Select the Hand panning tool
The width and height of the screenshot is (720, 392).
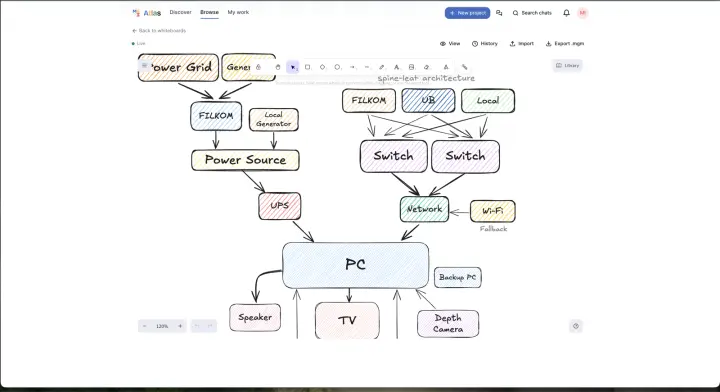coord(278,67)
